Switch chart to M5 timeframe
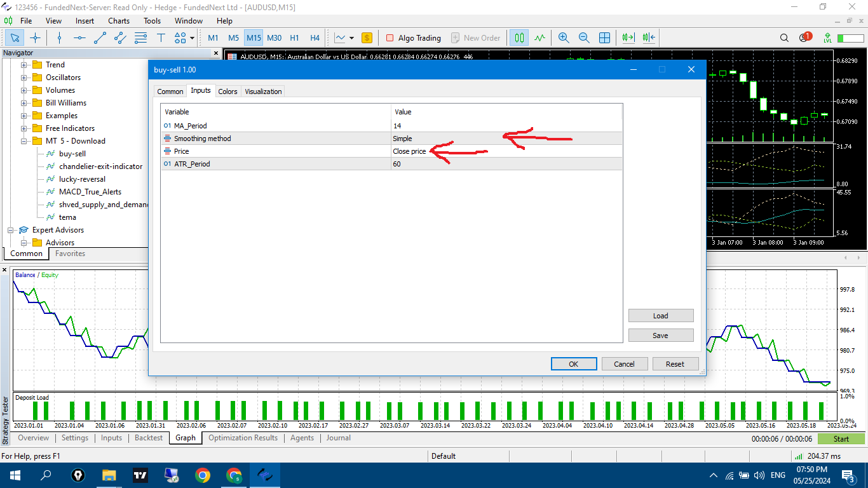Viewport: 868px width, 488px height. [x=234, y=37]
